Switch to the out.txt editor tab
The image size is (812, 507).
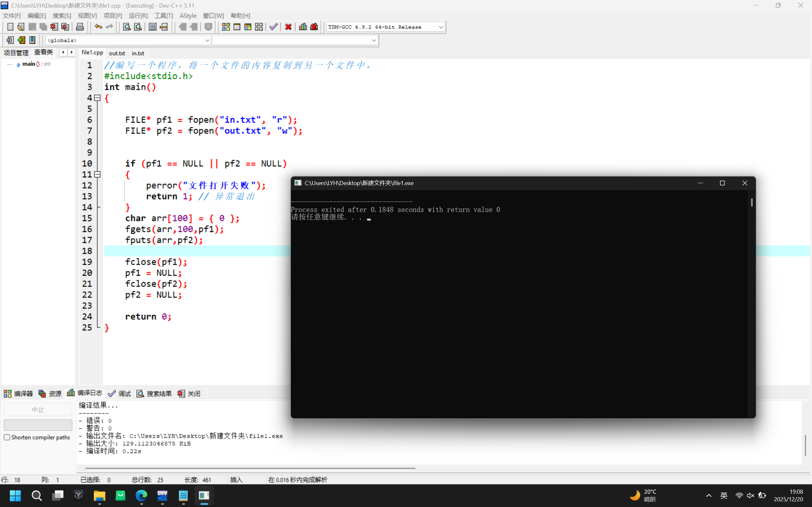[117, 53]
